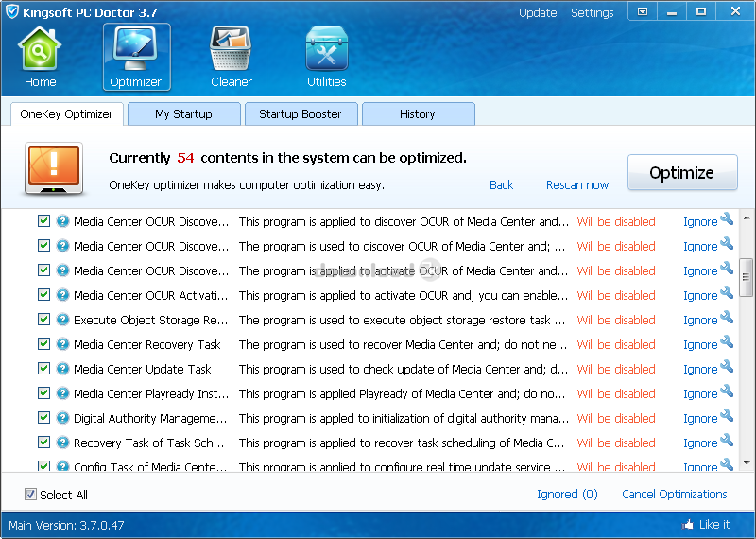This screenshot has width=756, height=539.
Task: Uncheck Media Center OCUR Activation checkbox
Action: point(43,295)
